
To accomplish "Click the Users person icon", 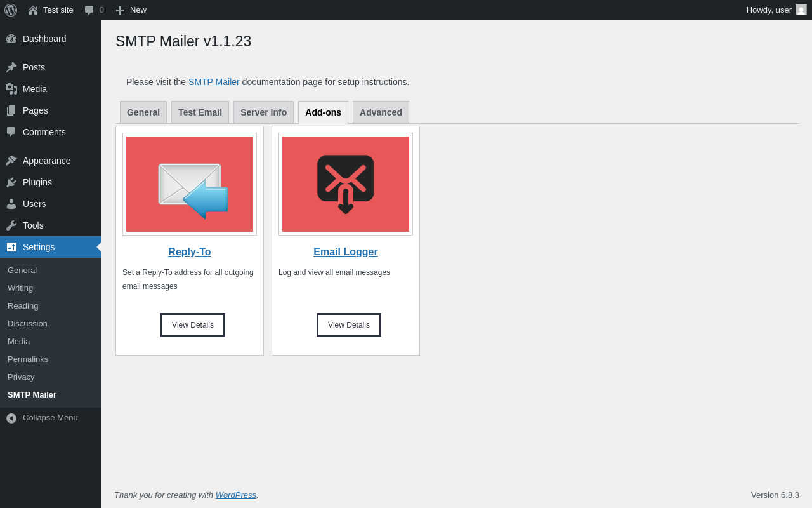I will click(11, 204).
